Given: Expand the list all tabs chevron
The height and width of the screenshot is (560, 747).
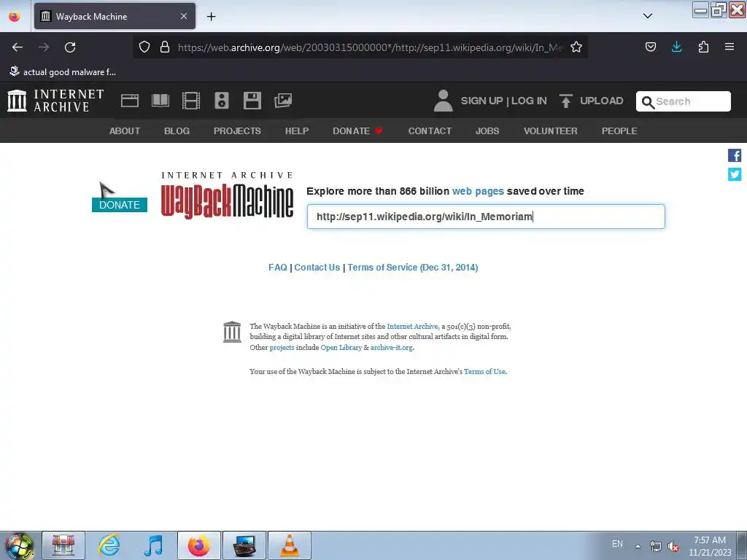Looking at the screenshot, I should (x=648, y=16).
